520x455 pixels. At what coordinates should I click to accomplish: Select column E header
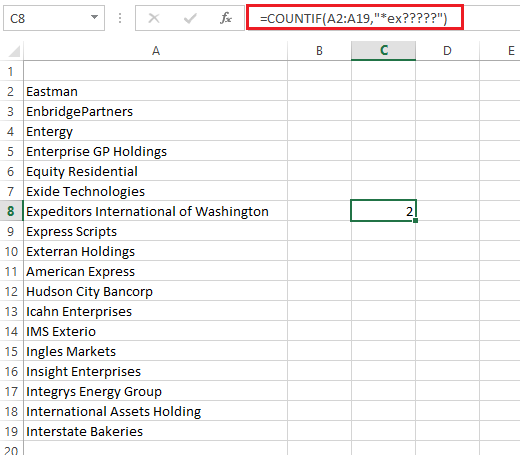500,51
